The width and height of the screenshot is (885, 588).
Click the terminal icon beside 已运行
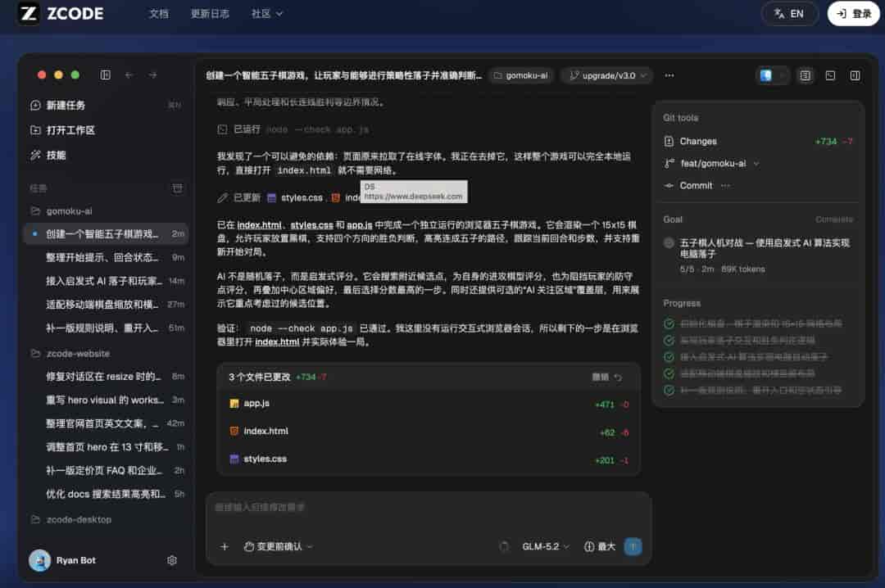point(222,129)
